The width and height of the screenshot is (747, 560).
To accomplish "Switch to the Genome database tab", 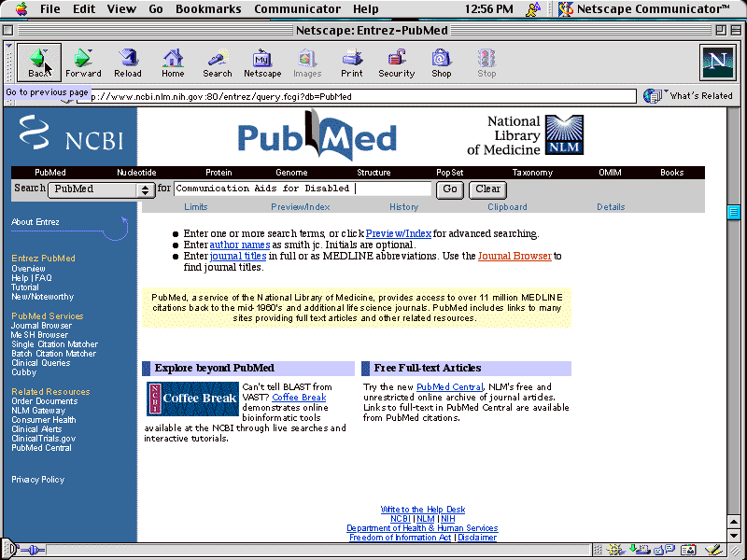I will (x=291, y=173).
